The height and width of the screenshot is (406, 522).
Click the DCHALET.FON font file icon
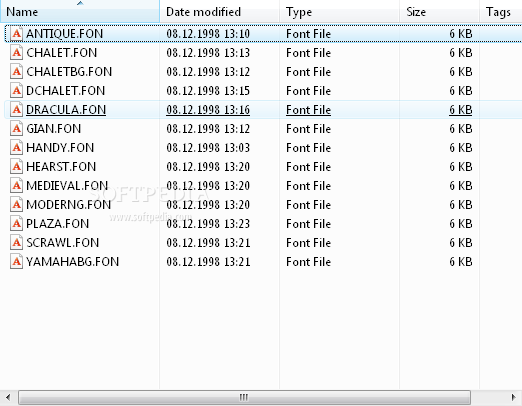[x=16, y=91]
